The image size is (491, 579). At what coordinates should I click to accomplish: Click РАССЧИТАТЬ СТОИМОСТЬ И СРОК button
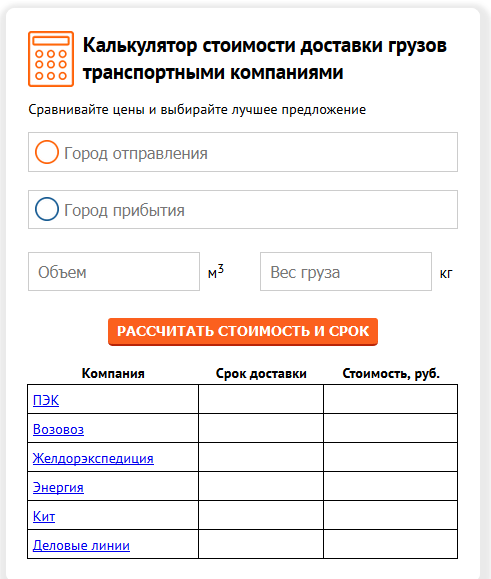pos(243,332)
